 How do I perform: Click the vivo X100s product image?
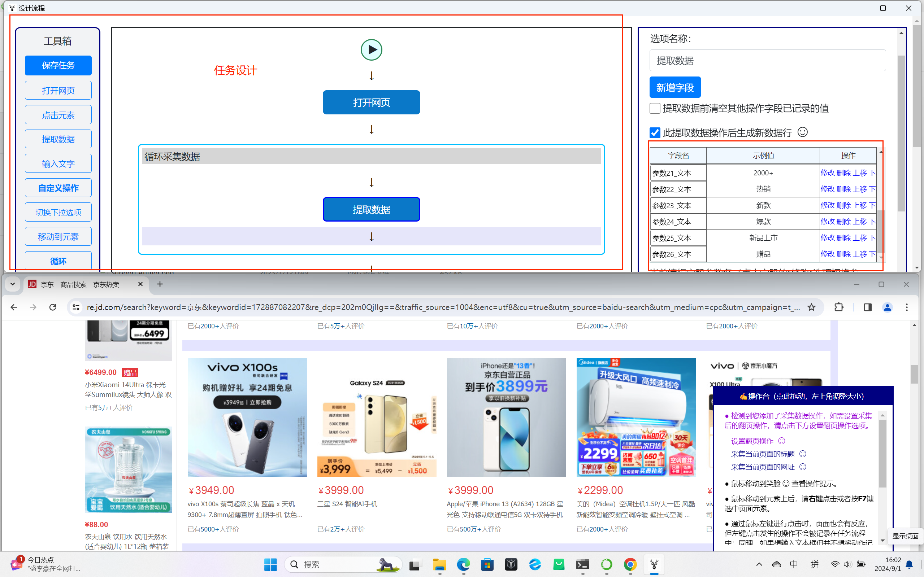click(247, 417)
